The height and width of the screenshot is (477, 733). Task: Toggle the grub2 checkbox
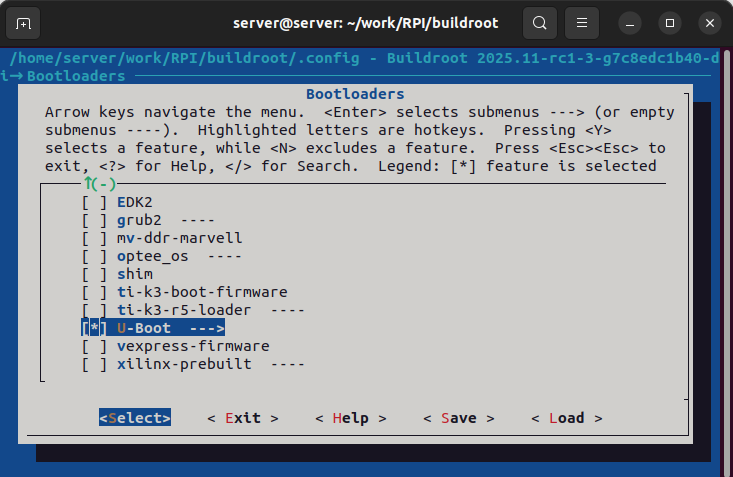[94, 220]
